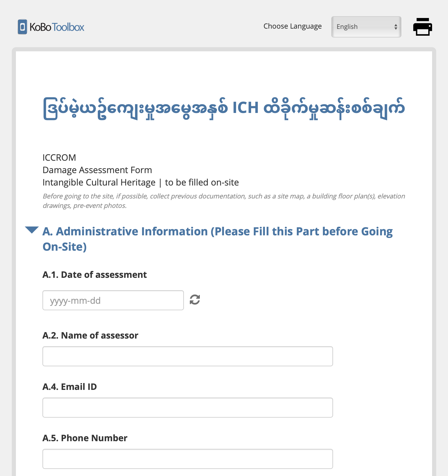Select the Email ID input field
448x476 pixels.
point(188,408)
